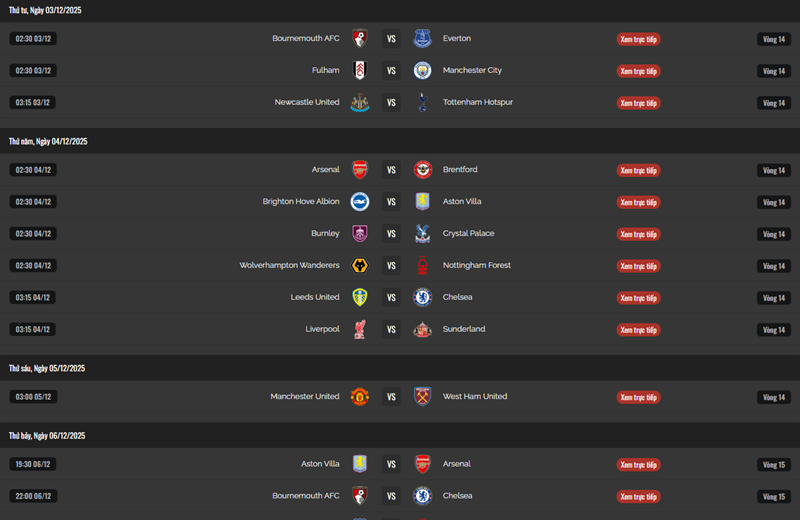Click the Tottenham Hotspur club crest
The width and height of the screenshot is (800, 520).
click(422, 103)
